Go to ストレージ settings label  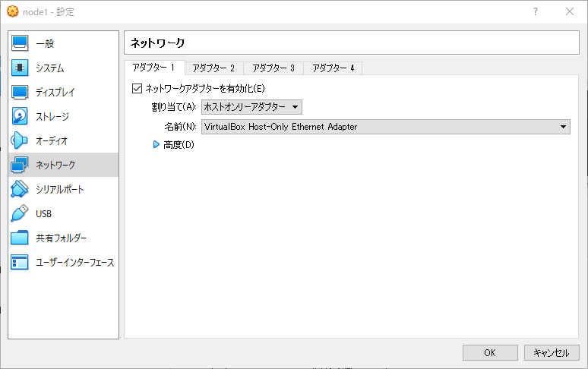coord(52,117)
